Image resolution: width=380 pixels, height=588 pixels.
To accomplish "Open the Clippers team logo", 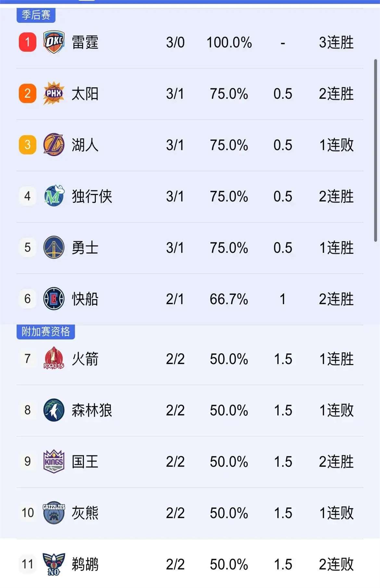I will click(54, 299).
